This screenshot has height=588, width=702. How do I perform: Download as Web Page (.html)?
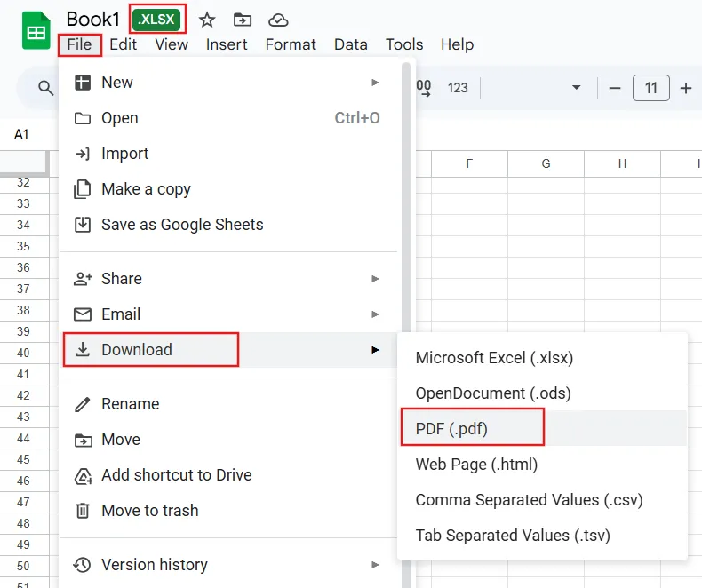click(542, 465)
